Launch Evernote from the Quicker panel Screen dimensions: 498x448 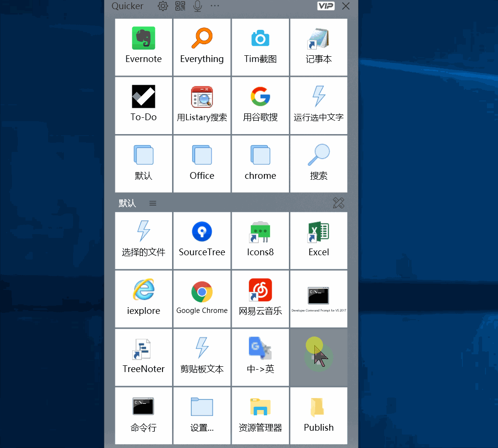point(143,47)
